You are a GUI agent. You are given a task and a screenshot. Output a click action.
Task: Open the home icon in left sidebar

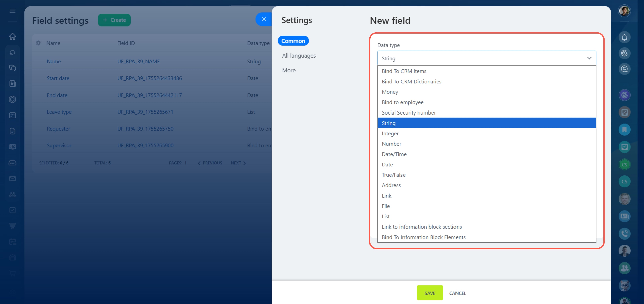coord(13,36)
